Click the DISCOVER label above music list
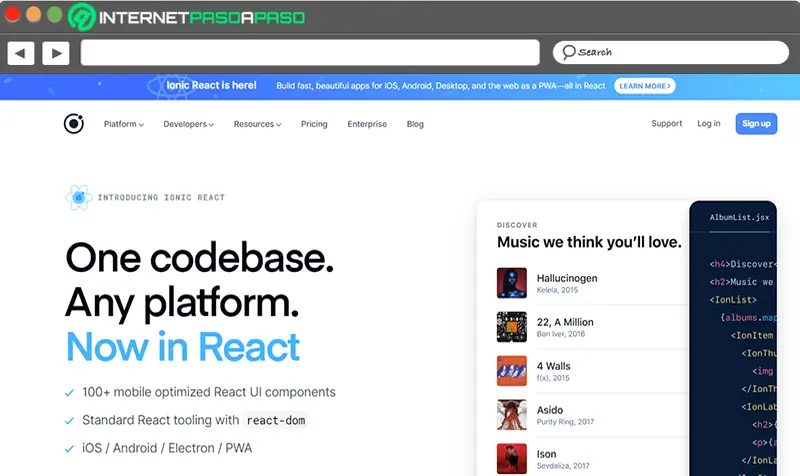This screenshot has height=476, width=800. 517,225
